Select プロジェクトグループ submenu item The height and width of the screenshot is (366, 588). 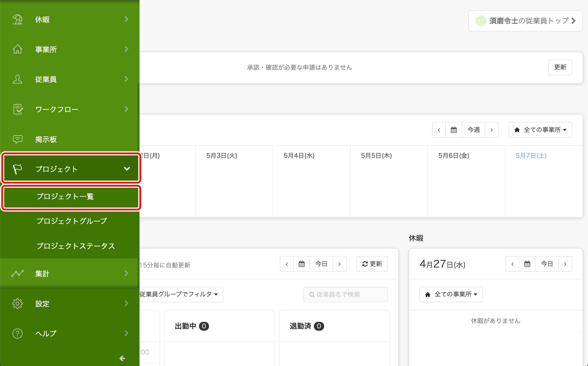[x=71, y=221]
